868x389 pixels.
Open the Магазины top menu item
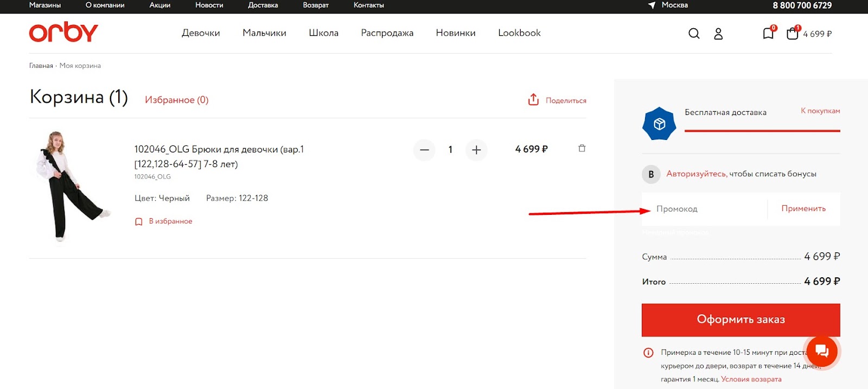click(45, 5)
